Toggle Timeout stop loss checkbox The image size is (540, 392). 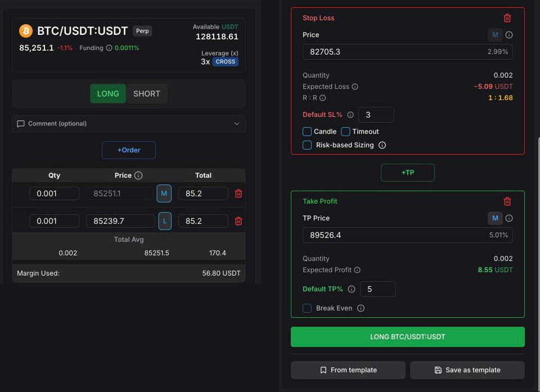(x=345, y=132)
